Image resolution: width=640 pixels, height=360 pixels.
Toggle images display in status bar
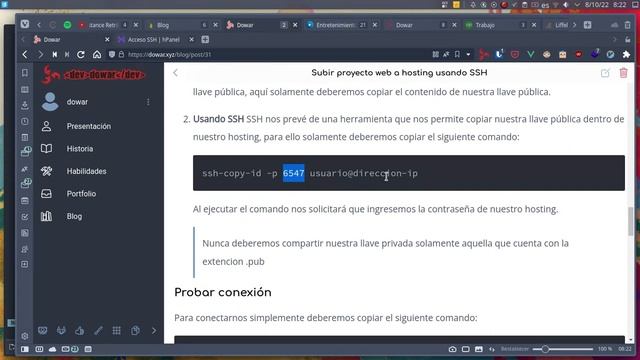(479, 349)
